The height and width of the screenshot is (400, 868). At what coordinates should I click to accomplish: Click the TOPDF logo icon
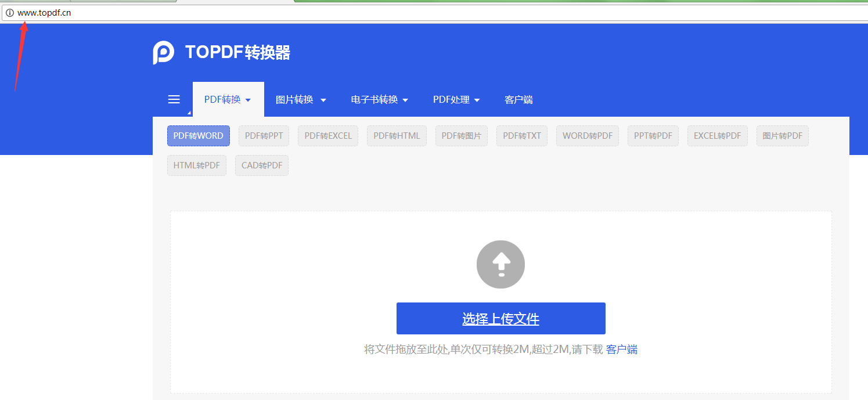click(163, 53)
